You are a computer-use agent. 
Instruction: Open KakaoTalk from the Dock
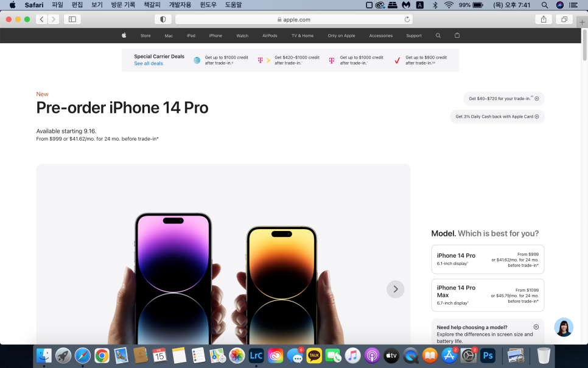pos(314,355)
